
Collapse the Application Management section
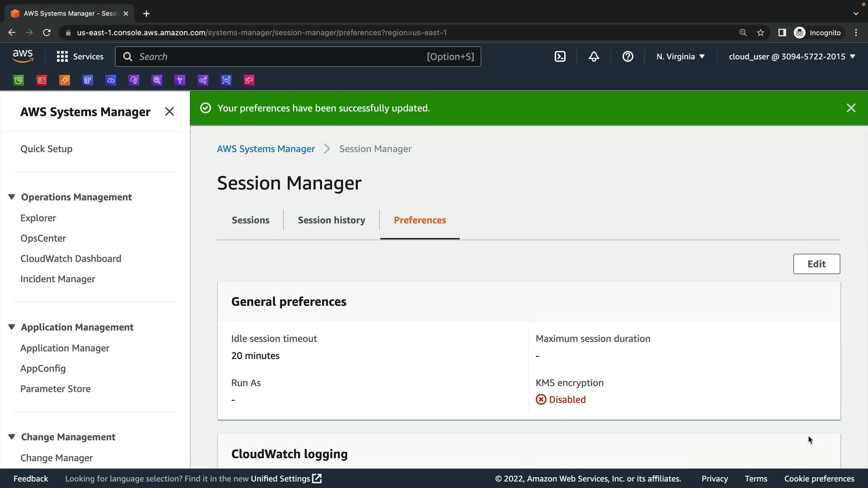[12, 327]
